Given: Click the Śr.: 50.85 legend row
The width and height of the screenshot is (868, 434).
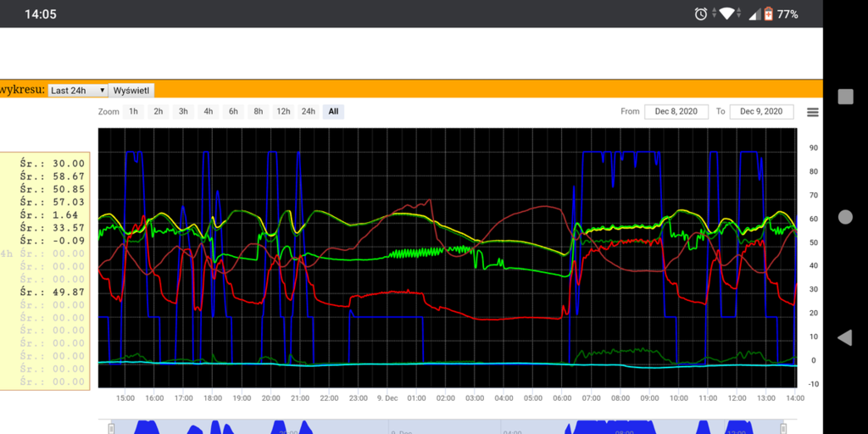Looking at the screenshot, I should (53, 189).
